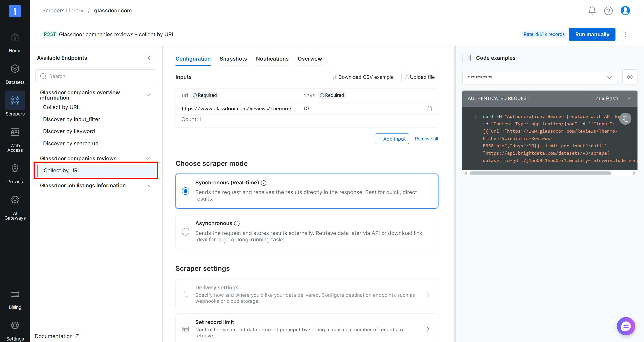Focus the endpoints Search field
644x342 pixels.
pos(96,76)
